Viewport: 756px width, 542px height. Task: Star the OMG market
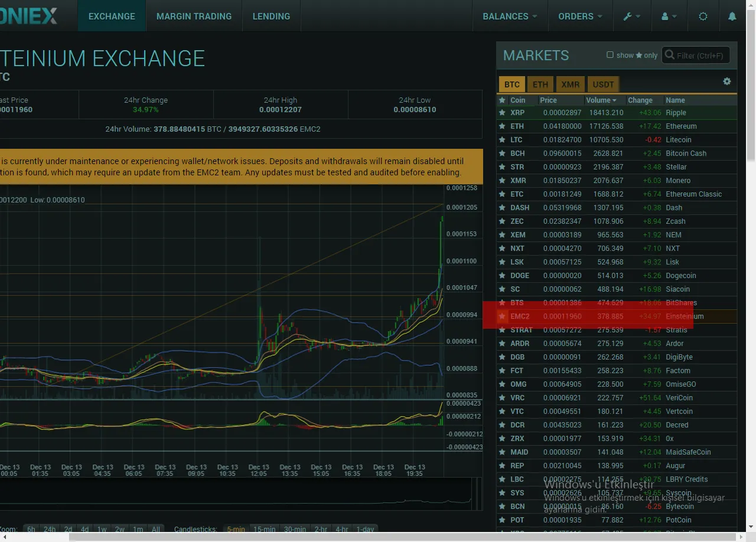[502, 384]
